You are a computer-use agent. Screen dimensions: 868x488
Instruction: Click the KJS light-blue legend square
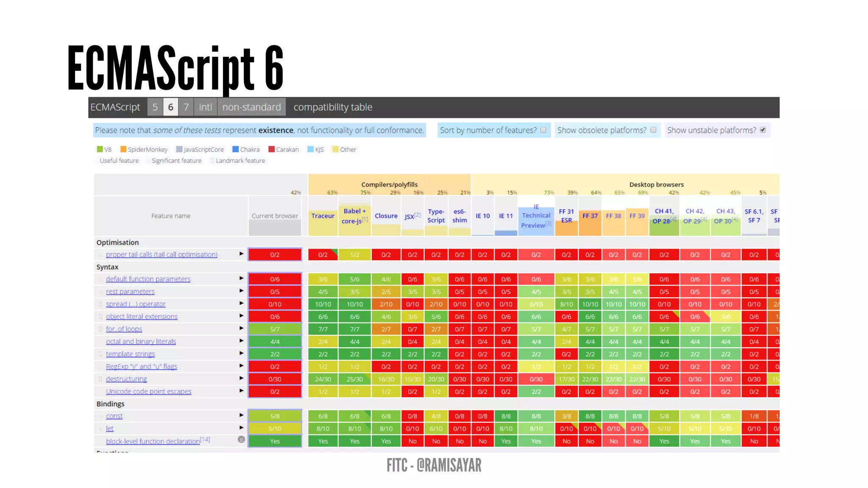(310, 149)
